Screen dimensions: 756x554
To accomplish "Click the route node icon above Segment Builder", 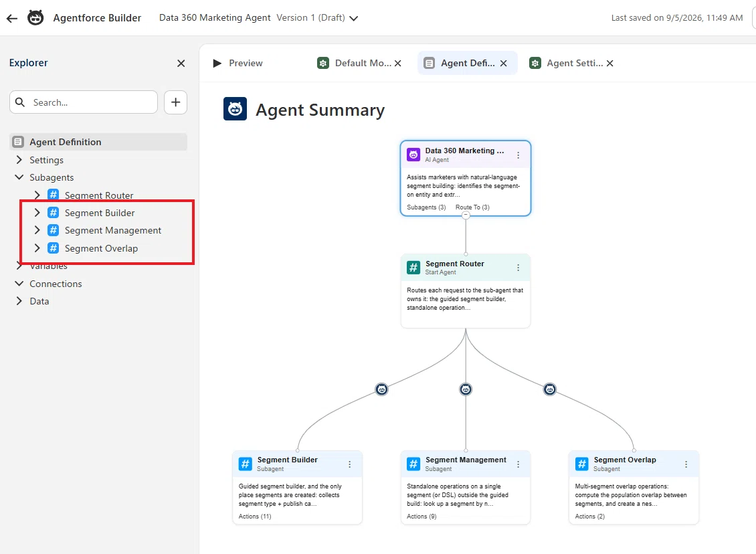I will (x=381, y=389).
